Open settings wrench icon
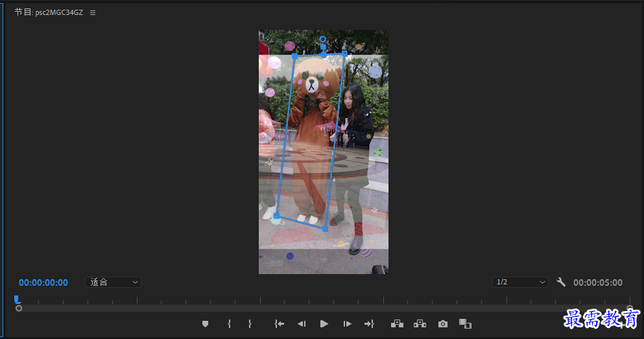Screen dimensions: 644x339 coord(560,282)
